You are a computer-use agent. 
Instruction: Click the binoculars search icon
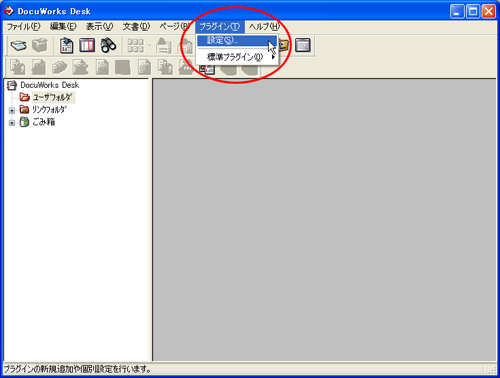[108, 45]
